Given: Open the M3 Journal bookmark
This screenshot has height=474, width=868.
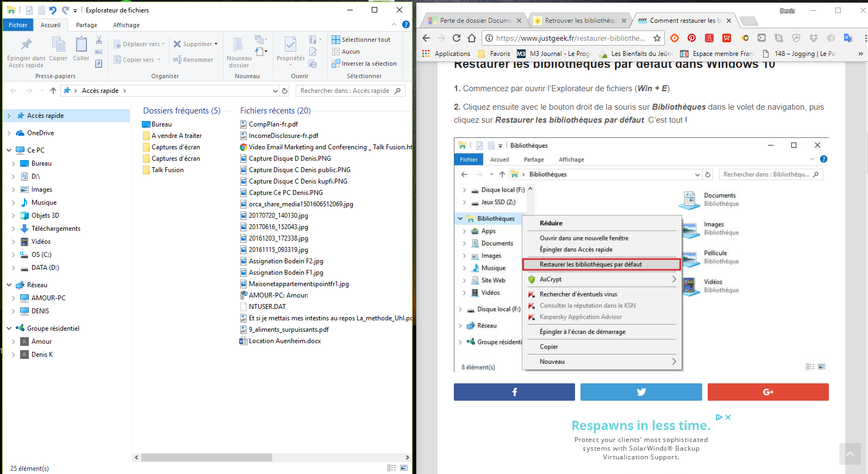Looking at the screenshot, I should click(553, 54).
